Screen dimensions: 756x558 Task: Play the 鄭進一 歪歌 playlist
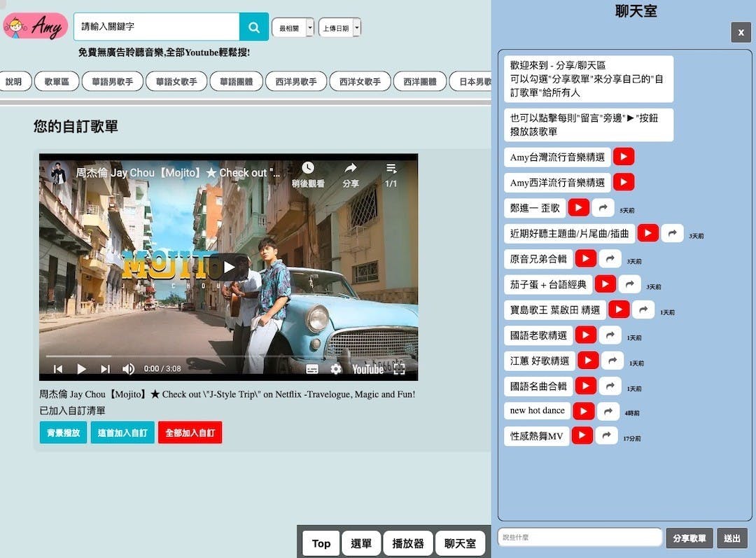pyautogui.click(x=579, y=208)
